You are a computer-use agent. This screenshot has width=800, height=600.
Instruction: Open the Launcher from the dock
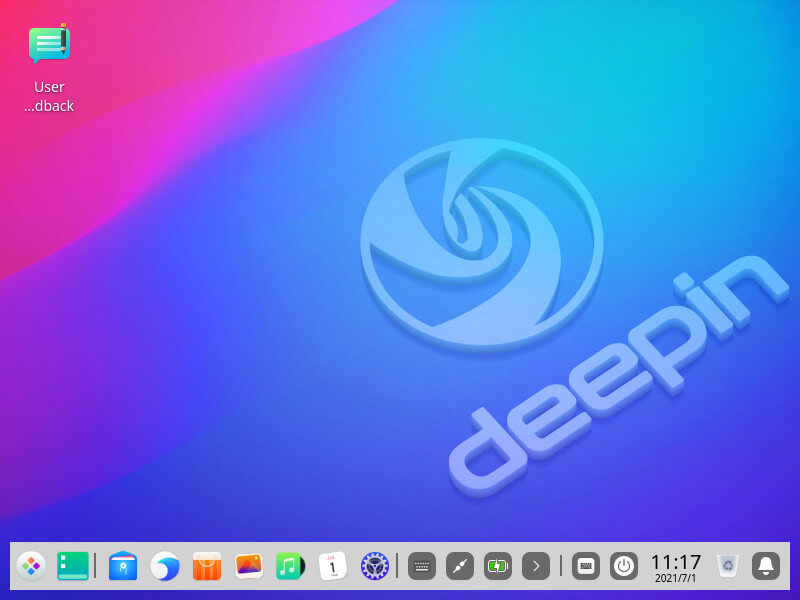(x=31, y=566)
